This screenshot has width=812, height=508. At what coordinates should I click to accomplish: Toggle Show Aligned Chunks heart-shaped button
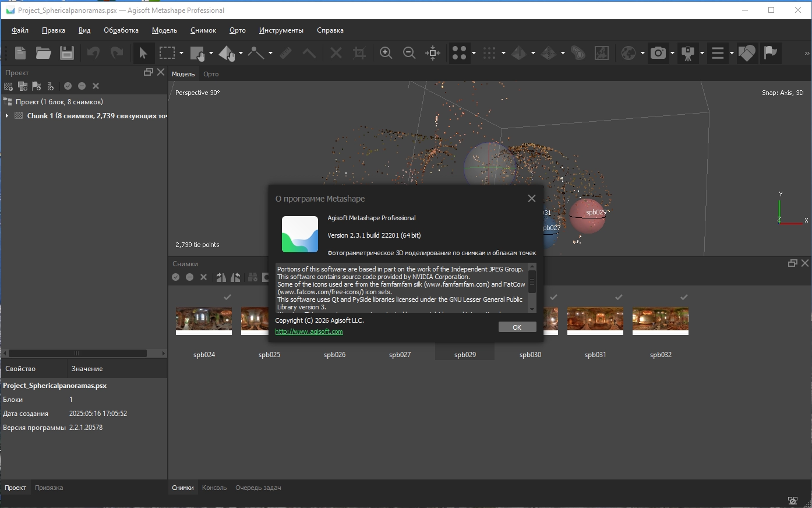click(x=747, y=53)
